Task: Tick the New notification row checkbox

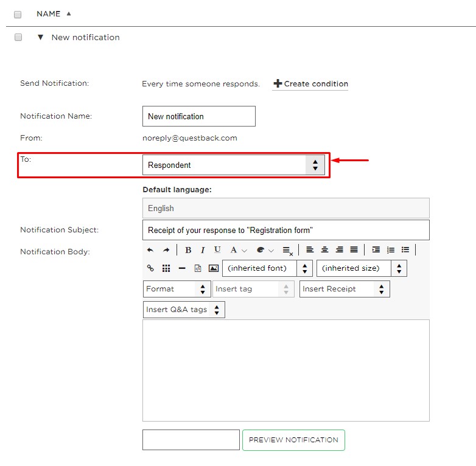Action: (x=18, y=37)
